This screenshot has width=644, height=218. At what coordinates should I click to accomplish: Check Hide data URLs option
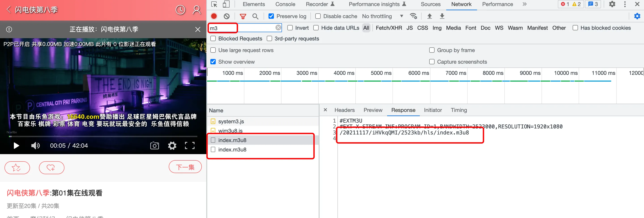click(316, 28)
